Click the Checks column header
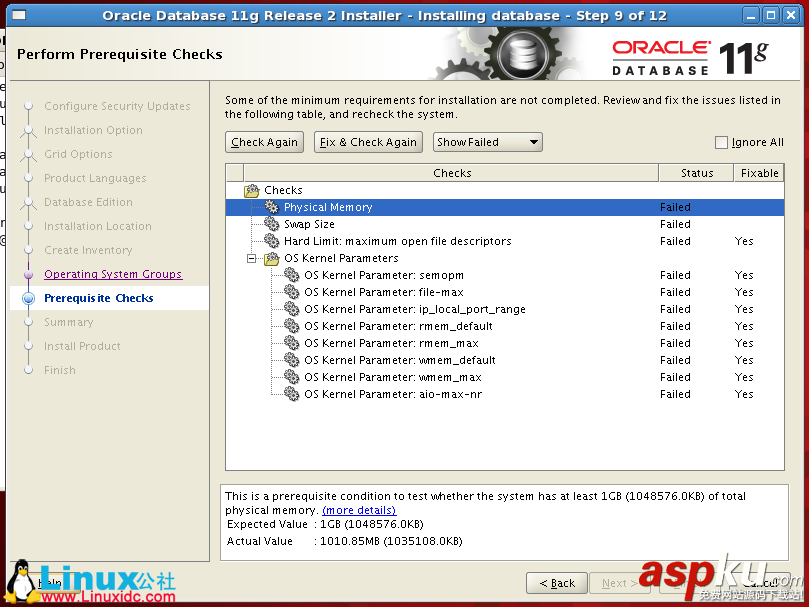Image resolution: width=809 pixels, height=607 pixels. tap(451, 173)
